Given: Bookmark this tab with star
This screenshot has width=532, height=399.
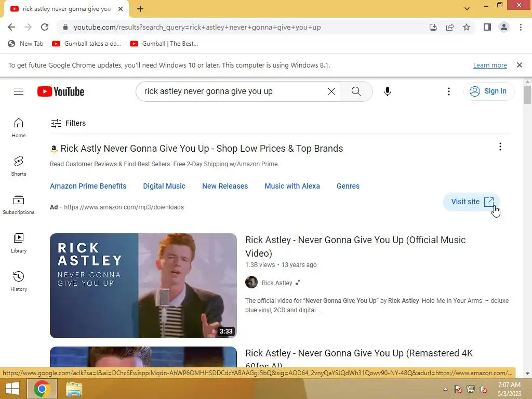Looking at the screenshot, I should point(467,27).
